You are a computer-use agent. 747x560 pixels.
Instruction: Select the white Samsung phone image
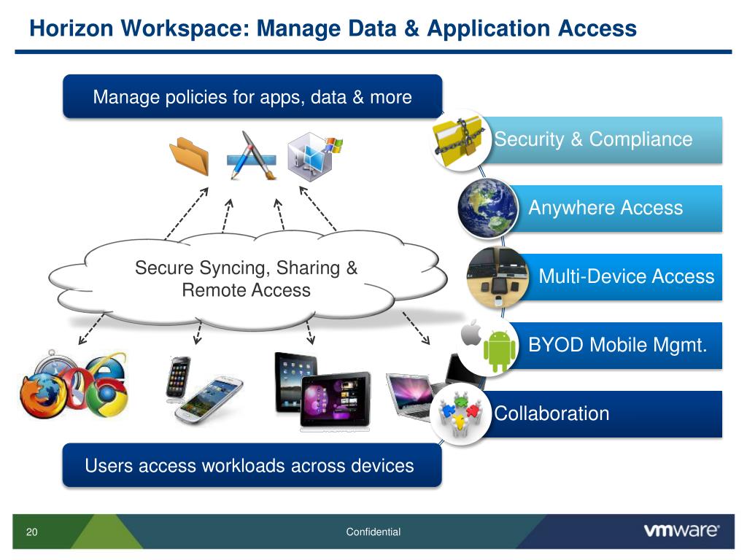coord(209,400)
